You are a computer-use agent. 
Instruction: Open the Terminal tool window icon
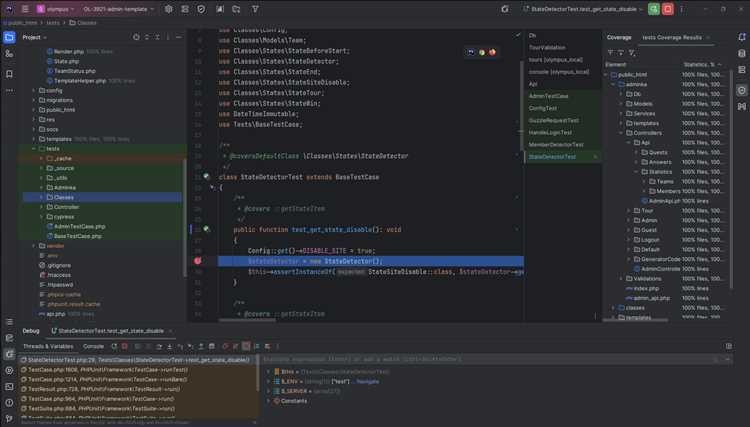9,386
